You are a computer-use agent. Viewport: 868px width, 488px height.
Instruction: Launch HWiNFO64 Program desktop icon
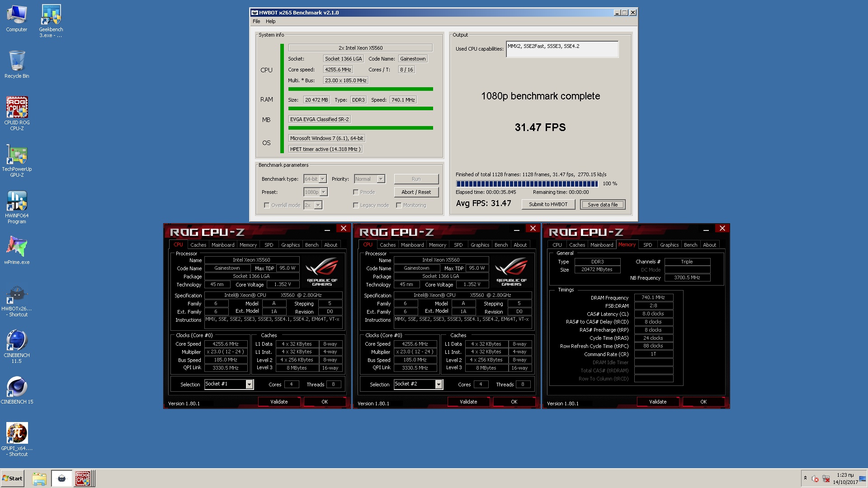[17, 207]
